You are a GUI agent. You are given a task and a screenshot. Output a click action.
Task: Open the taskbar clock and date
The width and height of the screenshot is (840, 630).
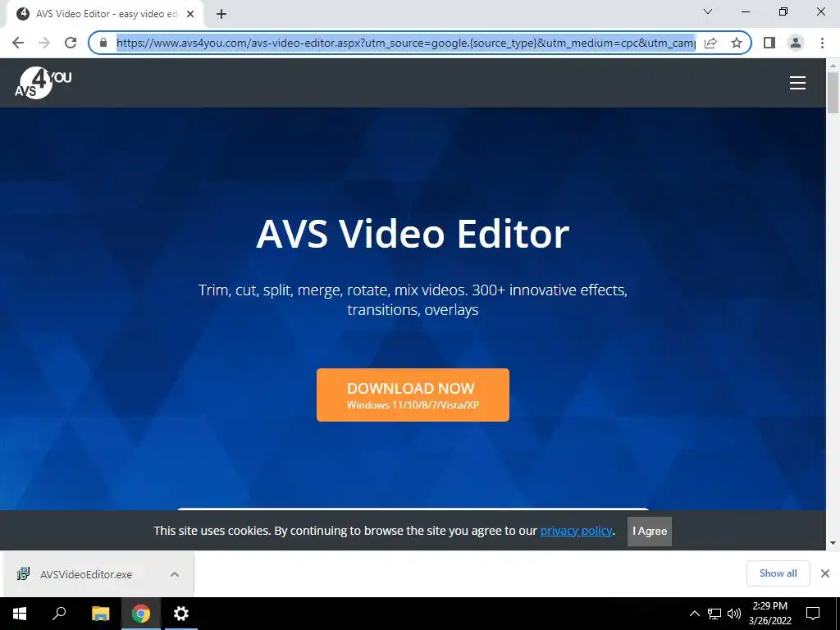click(x=769, y=614)
